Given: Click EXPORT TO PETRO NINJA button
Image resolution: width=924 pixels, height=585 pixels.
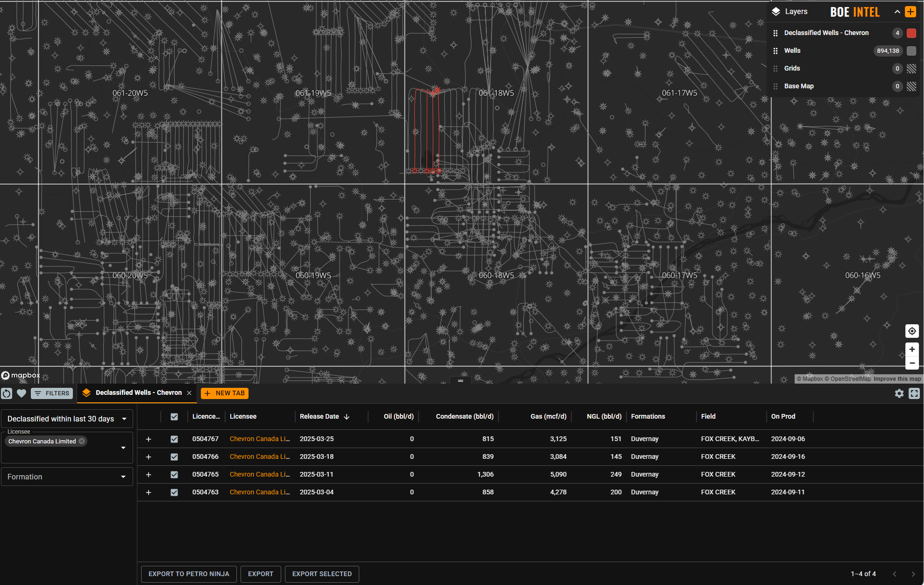Looking at the screenshot, I should pos(189,574).
